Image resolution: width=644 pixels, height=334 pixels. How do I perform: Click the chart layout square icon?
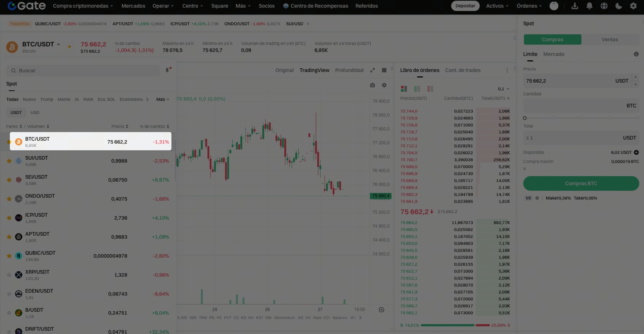tap(384, 70)
